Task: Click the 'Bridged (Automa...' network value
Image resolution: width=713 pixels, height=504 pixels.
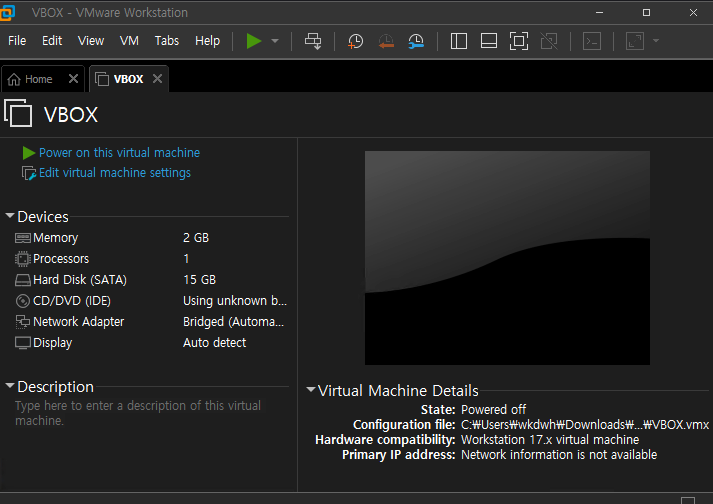Action: click(x=234, y=322)
